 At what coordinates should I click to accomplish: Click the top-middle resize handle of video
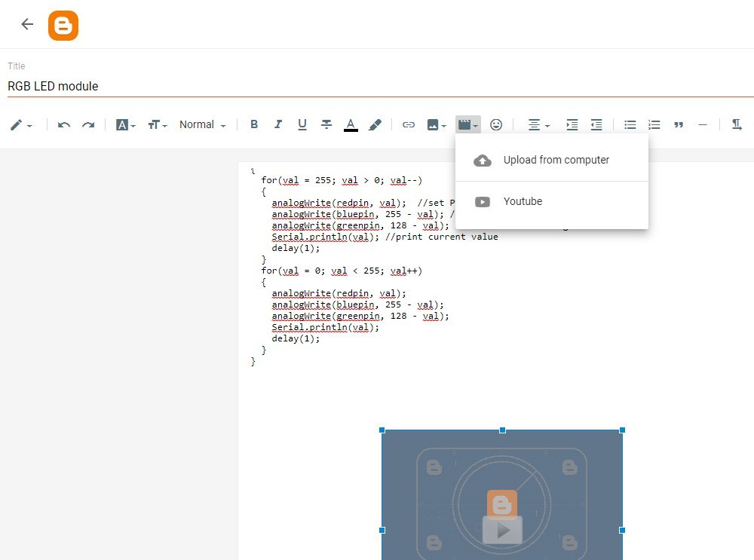(x=502, y=430)
